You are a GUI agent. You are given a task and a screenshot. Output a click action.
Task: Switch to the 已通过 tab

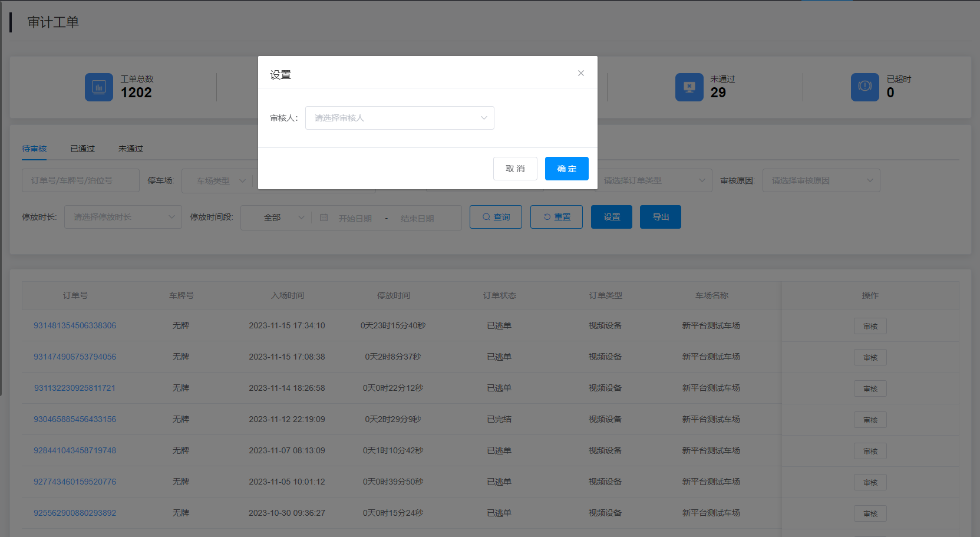coord(83,149)
